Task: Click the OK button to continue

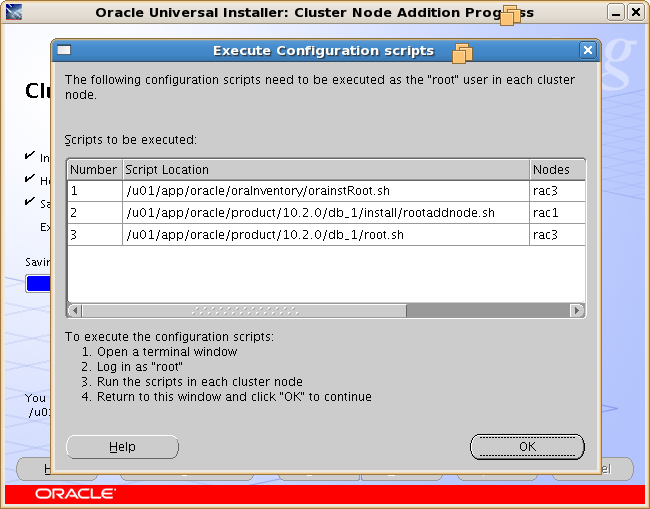Action: [527, 447]
